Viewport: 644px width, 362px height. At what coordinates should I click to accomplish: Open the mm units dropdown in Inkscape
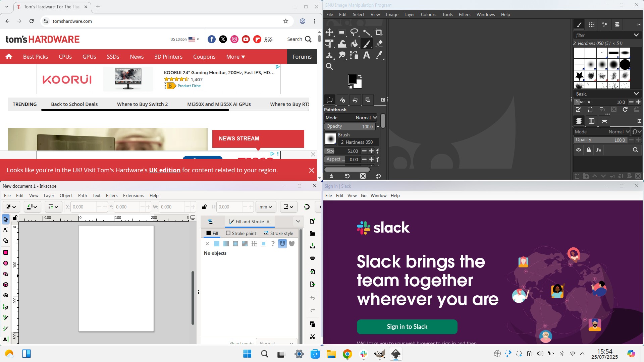click(x=266, y=207)
